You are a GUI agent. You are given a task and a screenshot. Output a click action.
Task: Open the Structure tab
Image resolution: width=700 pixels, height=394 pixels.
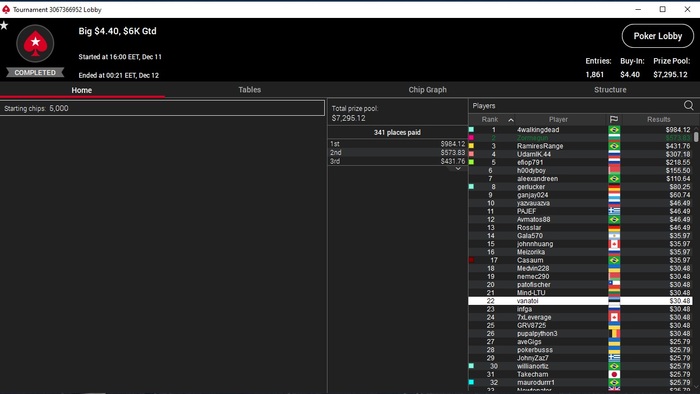pos(610,90)
